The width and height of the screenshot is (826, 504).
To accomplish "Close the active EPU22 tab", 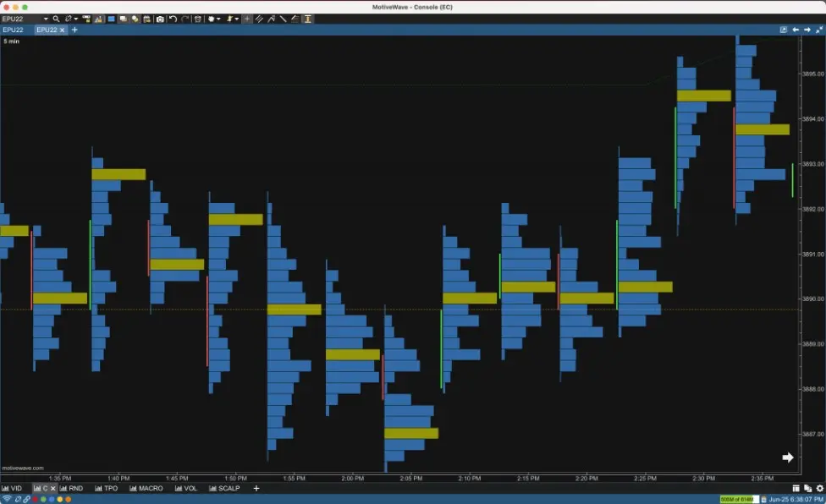I will 62,30.
